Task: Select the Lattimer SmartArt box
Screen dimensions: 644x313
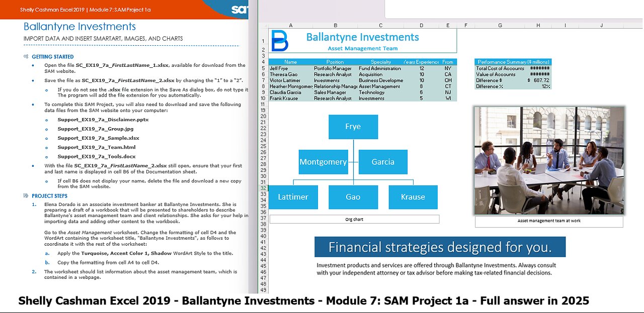Action: click(293, 197)
